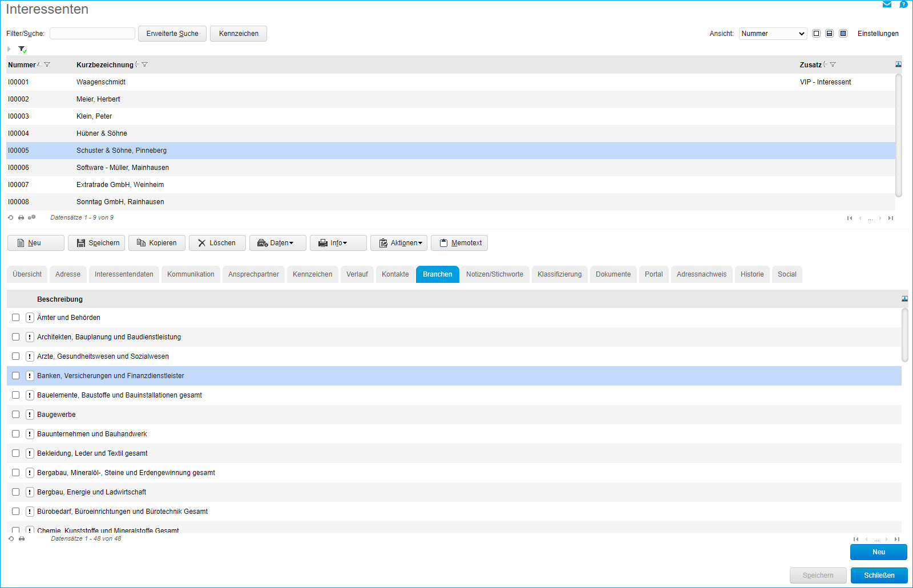Print the Interessenten list using printer icon

pyautogui.click(x=21, y=217)
